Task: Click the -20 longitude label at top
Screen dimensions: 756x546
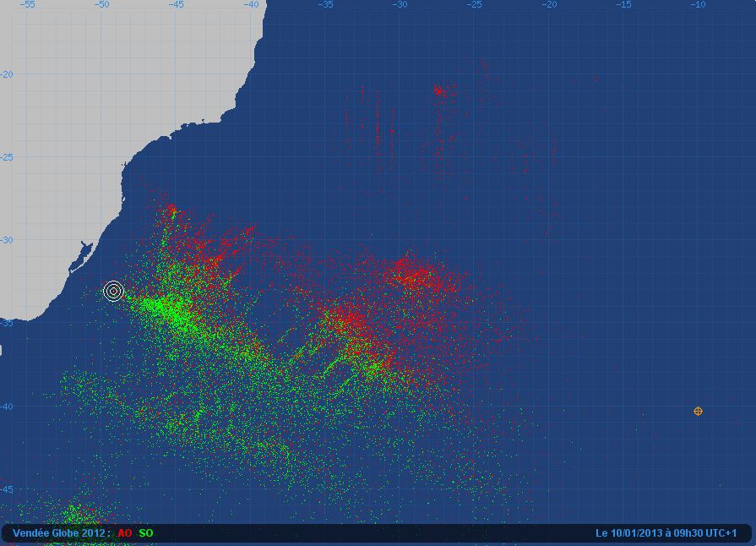Action: pos(549,5)
